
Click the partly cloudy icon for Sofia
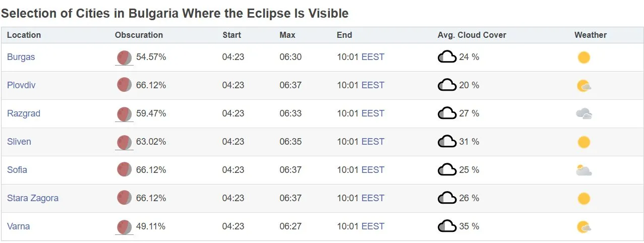click(x=583, y=170)
